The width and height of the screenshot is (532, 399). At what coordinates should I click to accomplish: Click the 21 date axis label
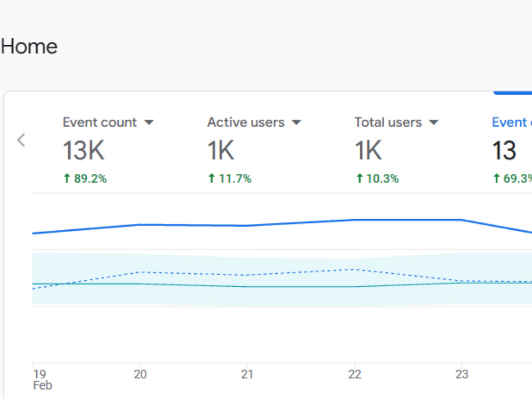tap(247, 374)
